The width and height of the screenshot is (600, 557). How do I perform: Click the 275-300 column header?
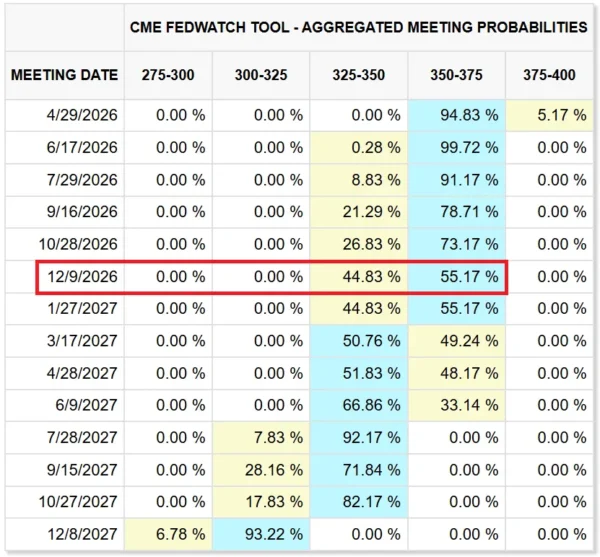click(x=168, y=74)
